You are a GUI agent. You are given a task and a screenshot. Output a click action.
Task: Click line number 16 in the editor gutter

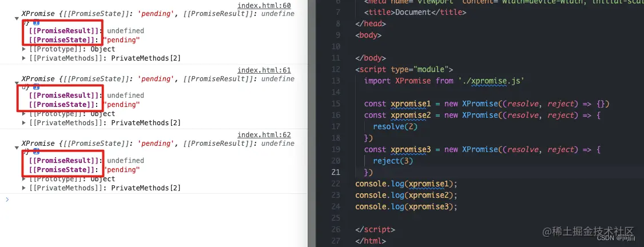point(336,115)
